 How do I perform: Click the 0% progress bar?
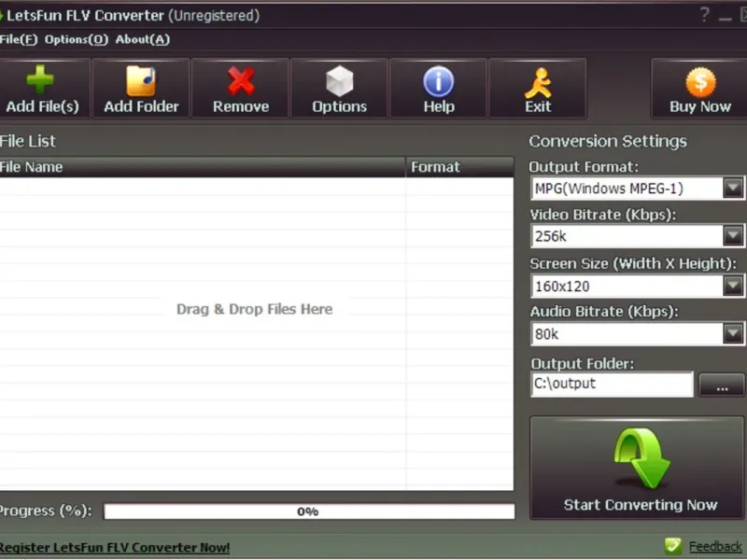click(309, 511)
